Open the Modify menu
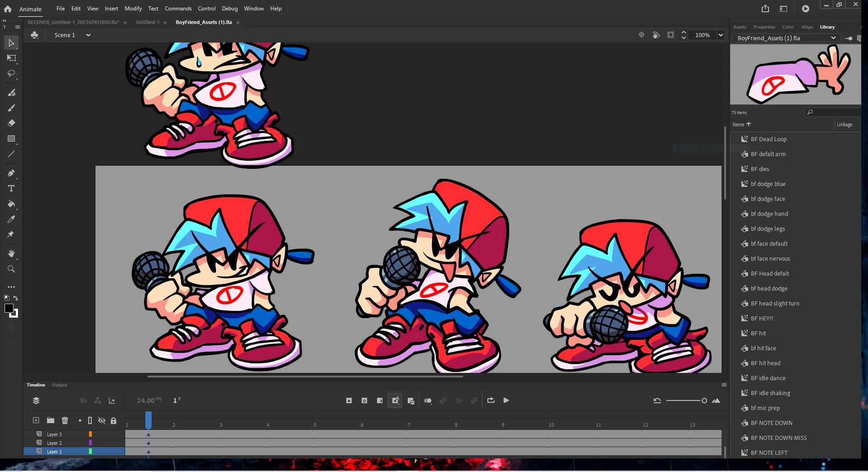Image resolution: width=868 pixels, height=472 pixels. 133,9
